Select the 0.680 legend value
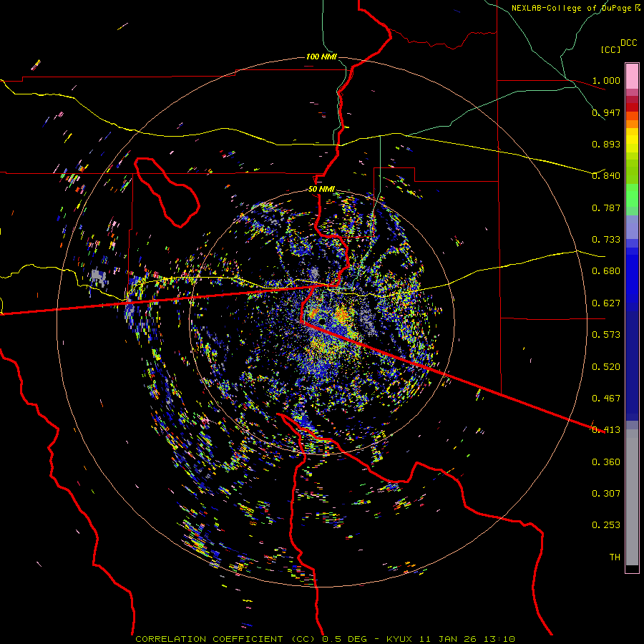Viewport: 644px width, 644px height. coord(606,271)
